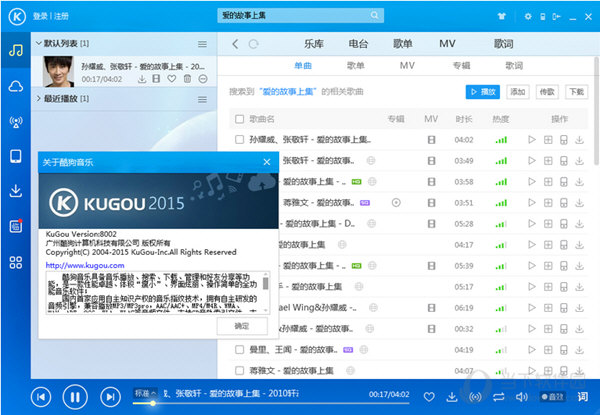Open the top-level 歌单 tab
Viewport: 600px width, 415px height.
(x=403, y=44)
